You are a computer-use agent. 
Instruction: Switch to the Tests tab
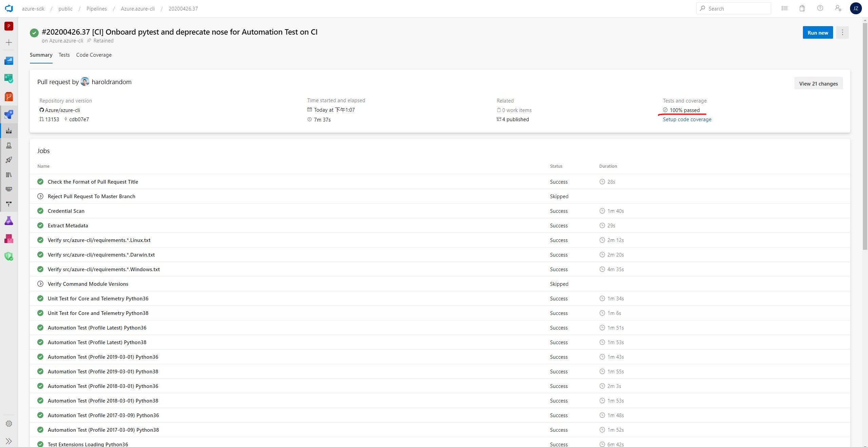click(64, 55)
